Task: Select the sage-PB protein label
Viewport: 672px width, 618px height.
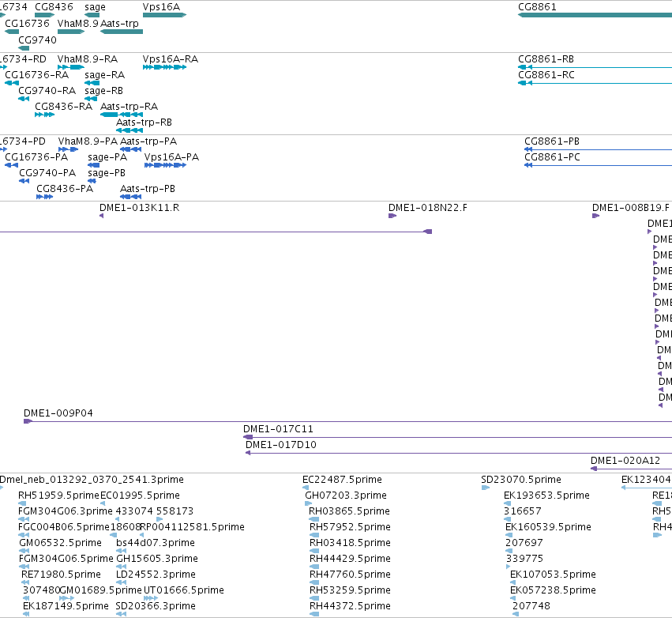Action: (107, 173)
